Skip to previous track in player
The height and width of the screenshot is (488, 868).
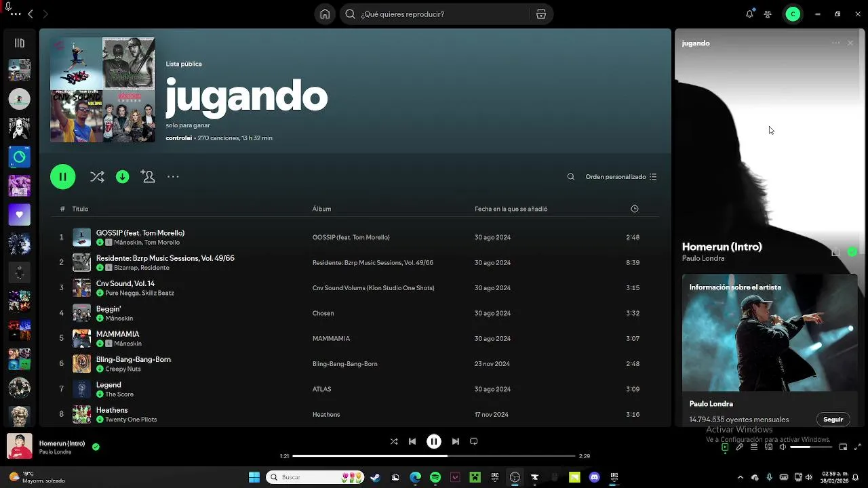[x=412, y=441]
